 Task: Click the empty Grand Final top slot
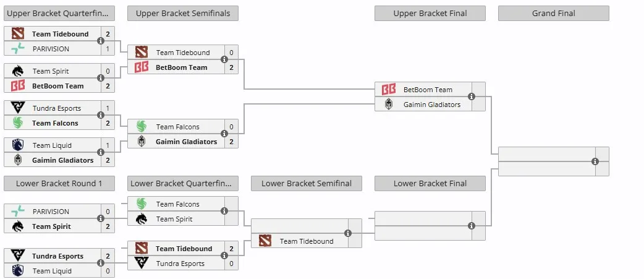point(547,154)
